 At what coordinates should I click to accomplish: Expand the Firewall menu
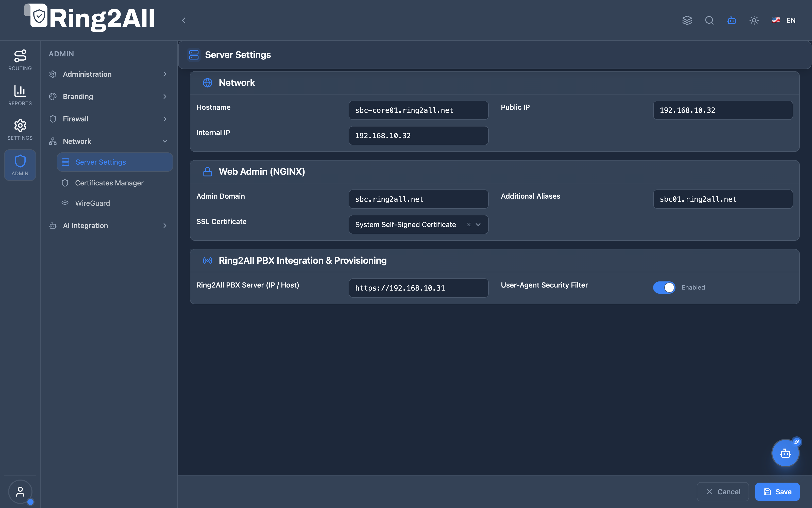tap(108, 119)
